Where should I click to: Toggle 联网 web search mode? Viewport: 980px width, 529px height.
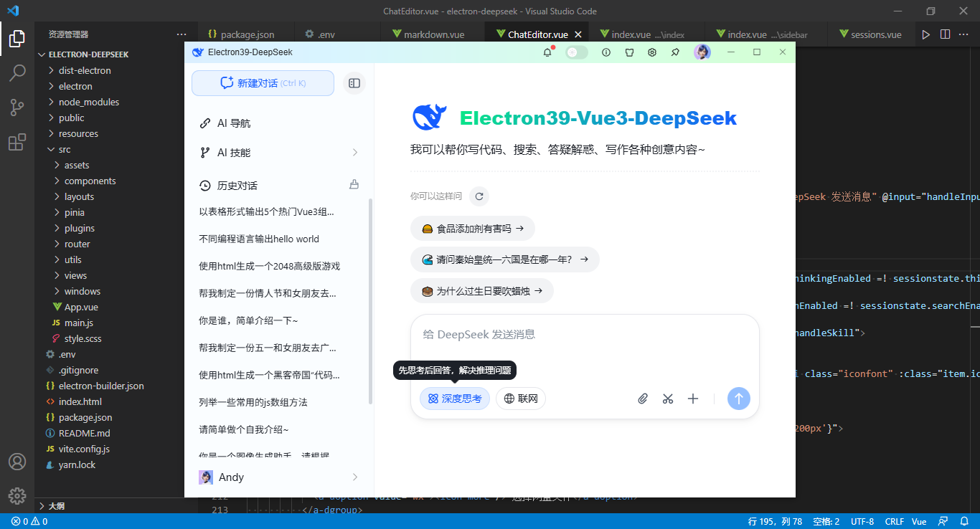coord(521,399)
